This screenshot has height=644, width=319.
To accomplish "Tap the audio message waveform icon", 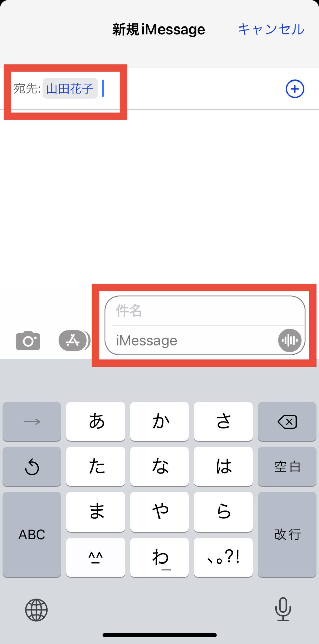I will pyautogui.click(x=289, y=340).
